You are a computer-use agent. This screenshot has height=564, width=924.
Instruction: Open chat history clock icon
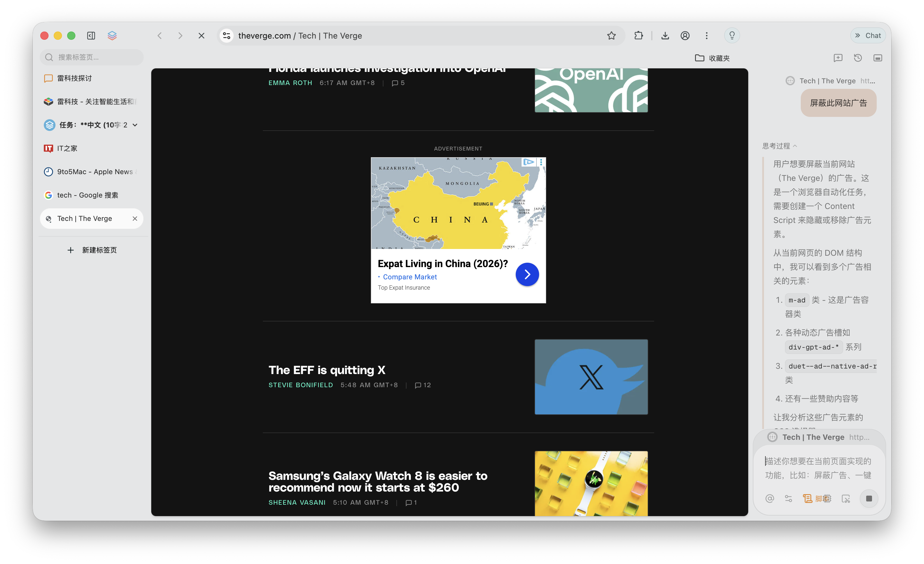coord(858,58)
